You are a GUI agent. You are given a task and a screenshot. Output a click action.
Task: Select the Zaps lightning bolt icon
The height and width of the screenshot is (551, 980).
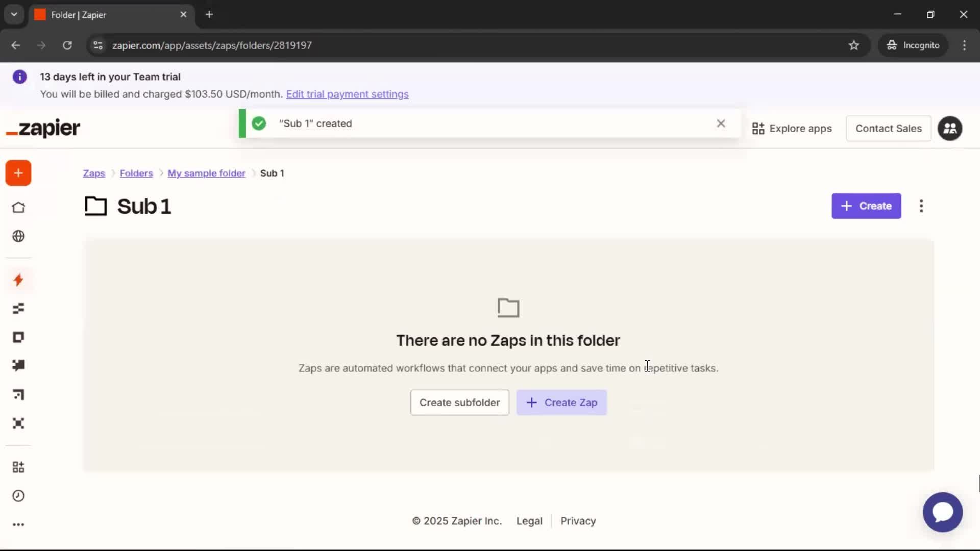[x=18, y=280]
